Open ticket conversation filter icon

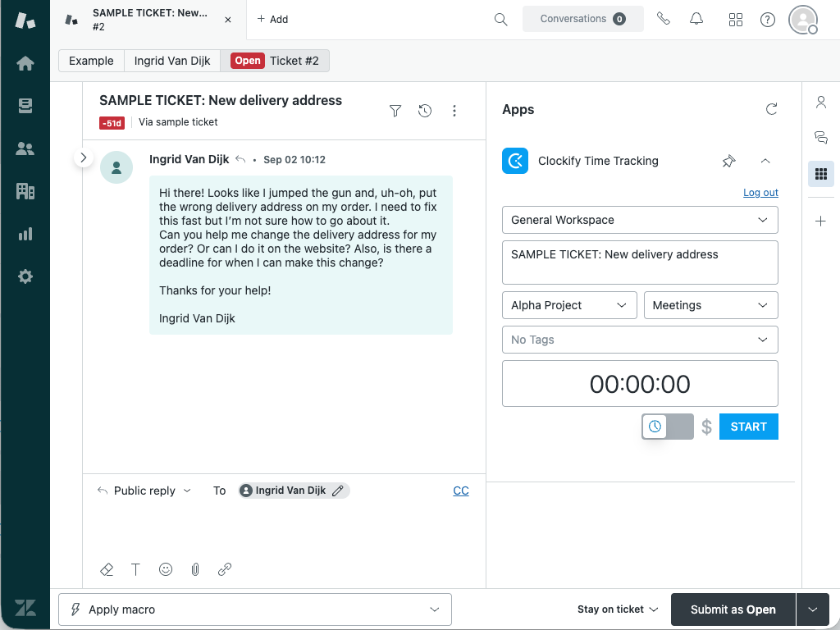click(395, 110)
